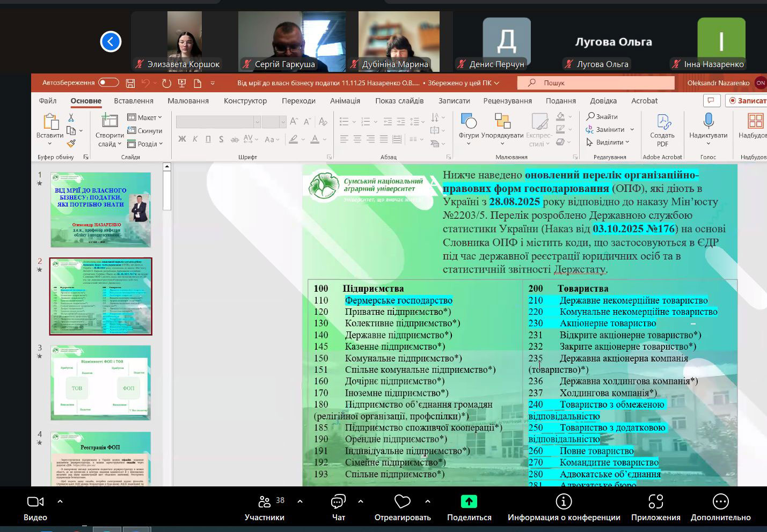This screenshot has height=532, width=767.
Task: Open conference information icon
Action: tap(564, 501)
